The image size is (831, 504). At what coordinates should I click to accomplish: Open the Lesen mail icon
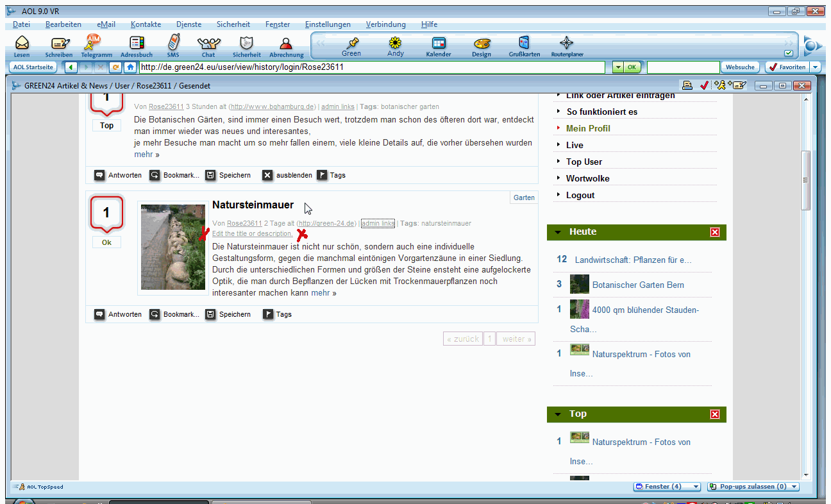click(x=22, y=45)
